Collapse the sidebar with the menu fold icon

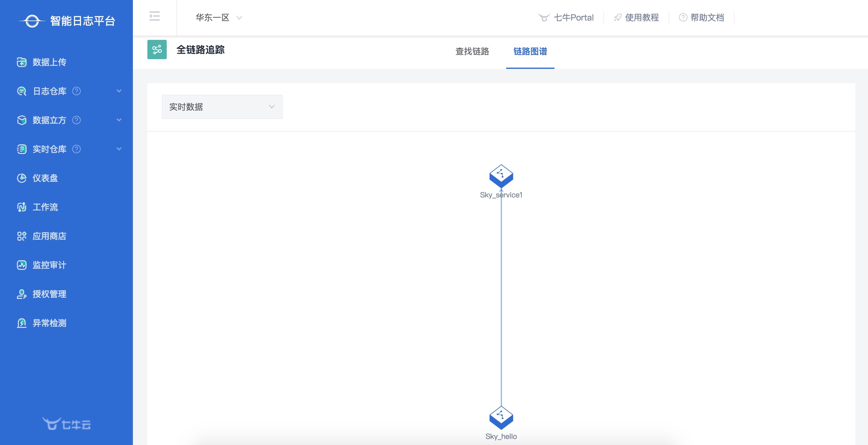click(x=155, y=16)
